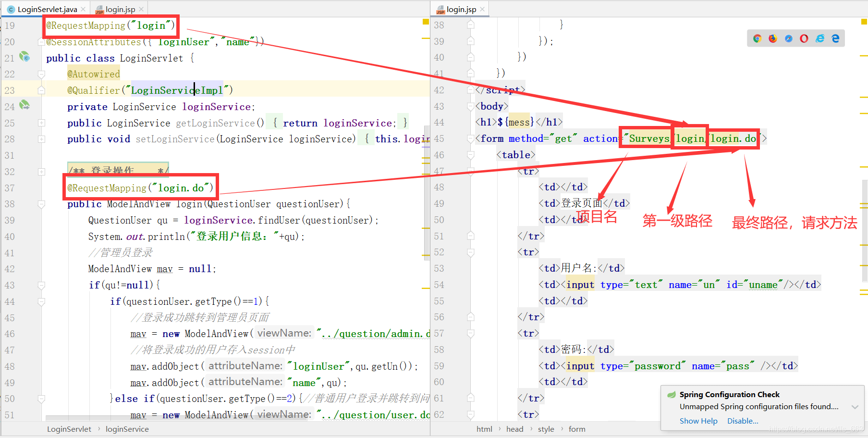Click Show Help link in notification
Image resolution: width=868 pixels, height=438 pixels.
click(698, 421)
